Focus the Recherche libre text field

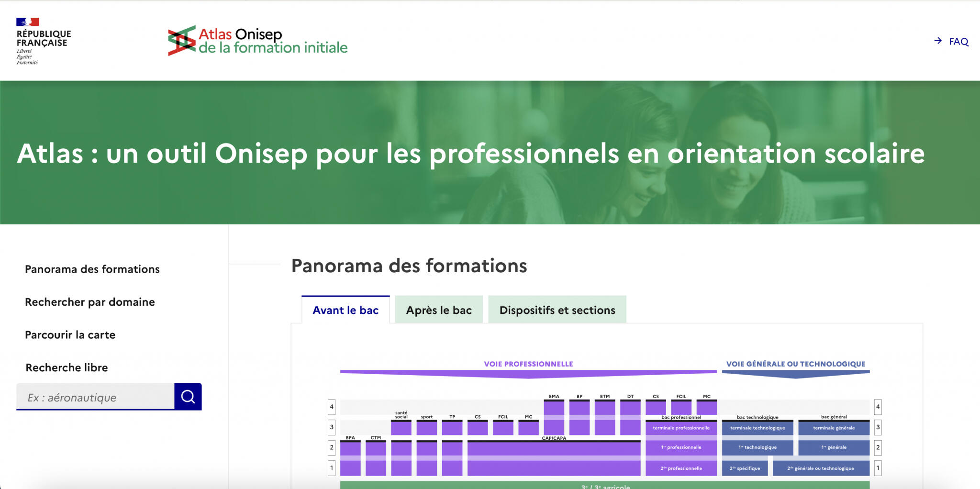pos(96,397)
